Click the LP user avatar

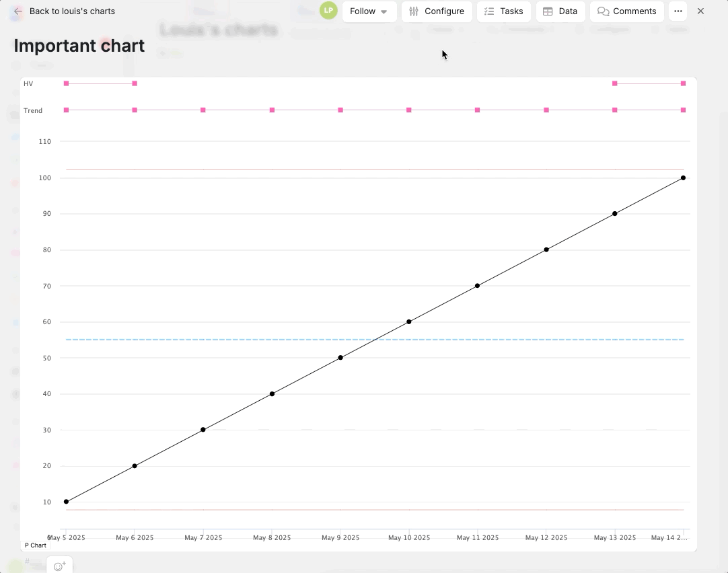328,11
